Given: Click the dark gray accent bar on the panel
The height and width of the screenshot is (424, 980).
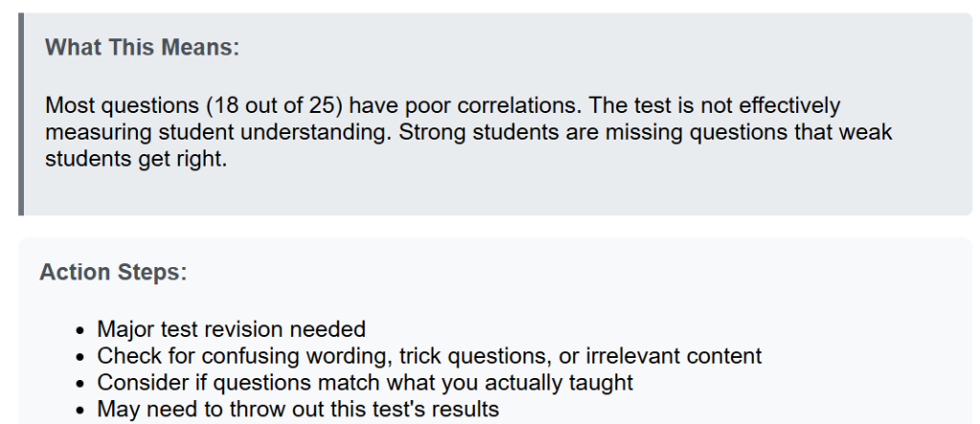Looking at the screenshot, I should tap(21, 114).
